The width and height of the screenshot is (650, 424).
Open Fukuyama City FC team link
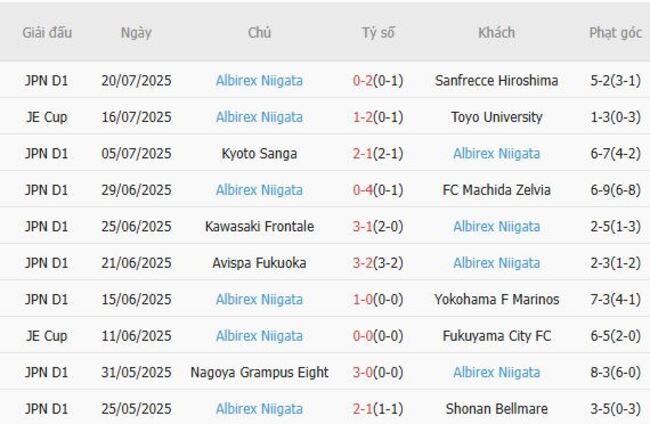pyautogui.click(x=496, y=336)
